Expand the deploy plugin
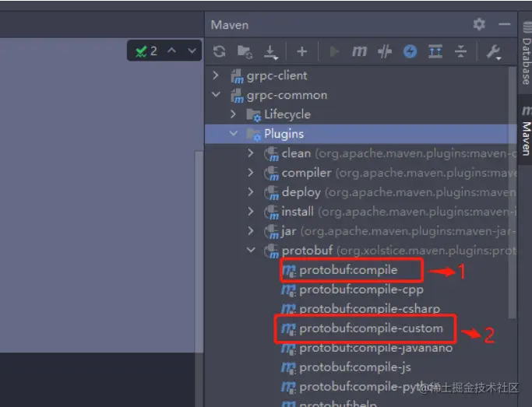Image resolution: width=532 pixels, height=407 pixels. click(x=250, y=191)
